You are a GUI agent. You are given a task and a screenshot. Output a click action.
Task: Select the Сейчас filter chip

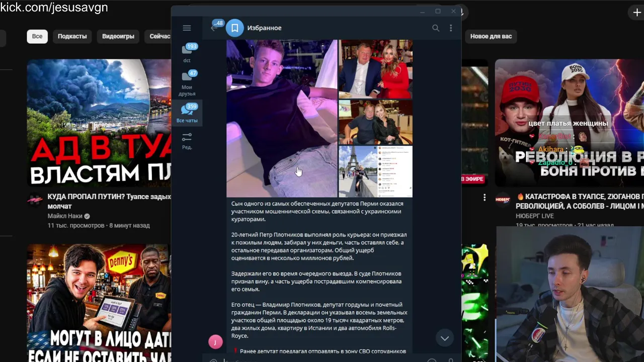[159, 36]
